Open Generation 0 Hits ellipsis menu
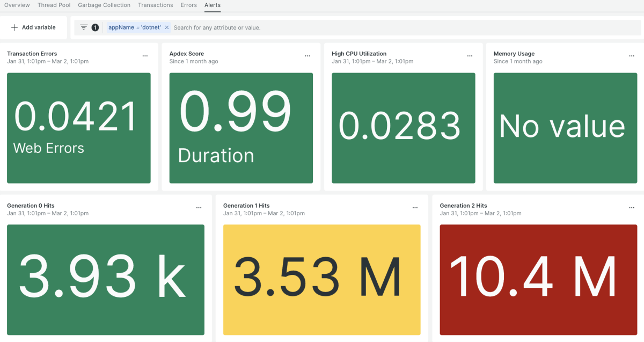The image size is (644, 342). tap(199, 208)
